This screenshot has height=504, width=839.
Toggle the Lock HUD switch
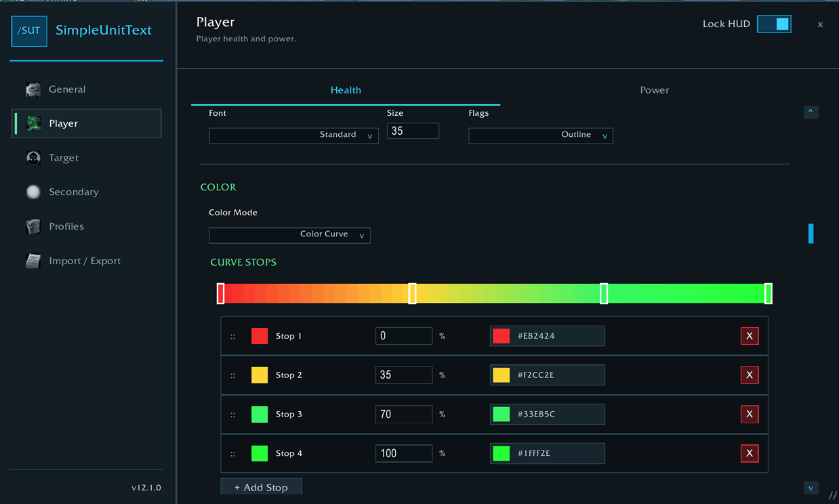click(x=774, y=24)
